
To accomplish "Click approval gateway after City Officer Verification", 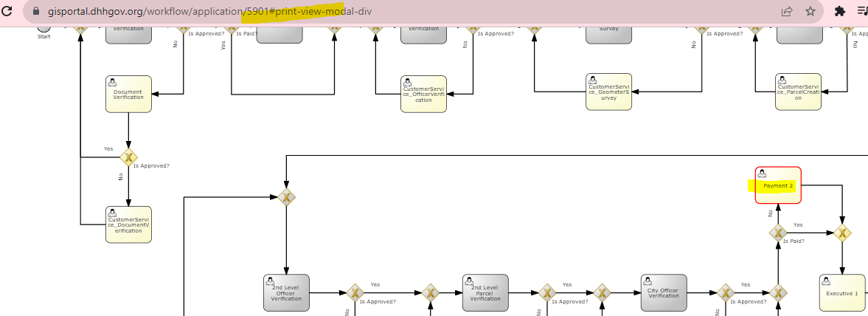I will [726, 292].
